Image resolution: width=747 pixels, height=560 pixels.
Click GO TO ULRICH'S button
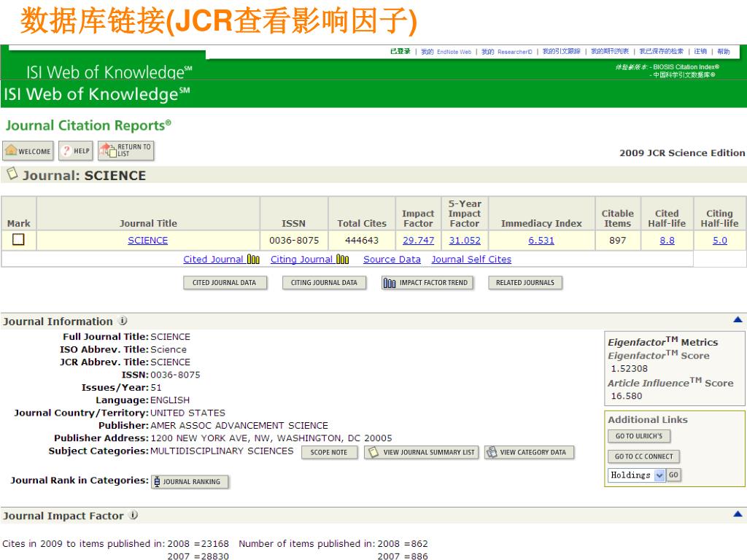[x=639, y=436]
